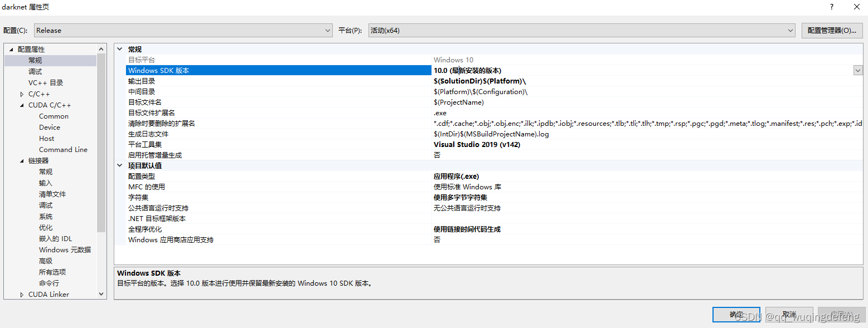Screen dimensions: 868x328
Task: Collapse the CUDA C/C++ tree node
Action: point(21,105)
